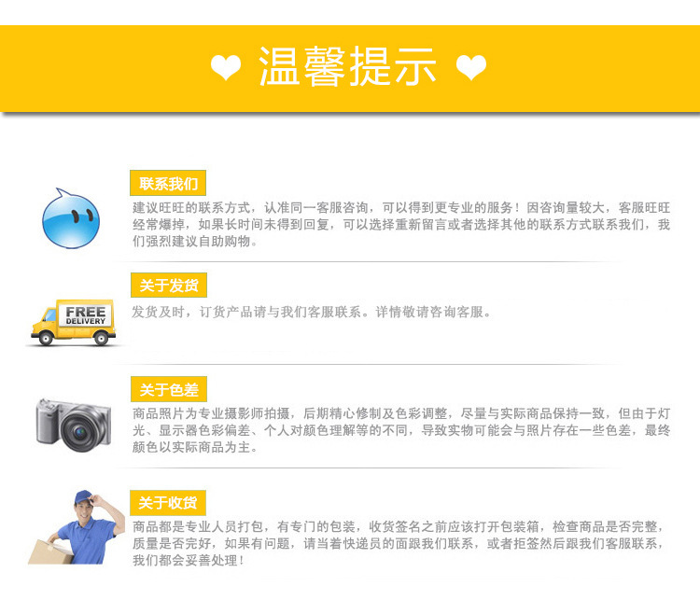Select the 联系我们 yellow label

tap(168, 183)
